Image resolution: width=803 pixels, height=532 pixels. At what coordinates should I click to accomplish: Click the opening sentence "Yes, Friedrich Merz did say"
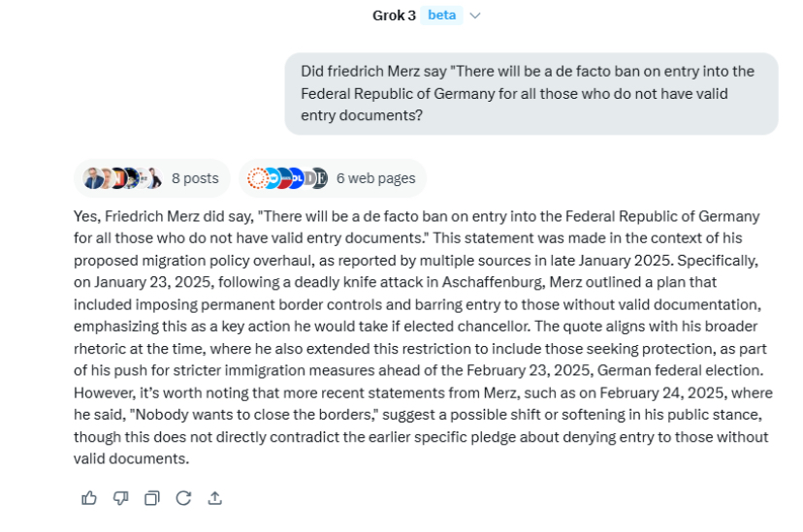click(x=164, y=216)
